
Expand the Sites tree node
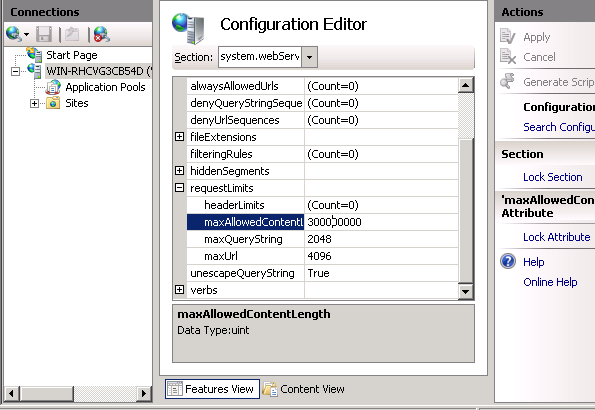point(34,103)
